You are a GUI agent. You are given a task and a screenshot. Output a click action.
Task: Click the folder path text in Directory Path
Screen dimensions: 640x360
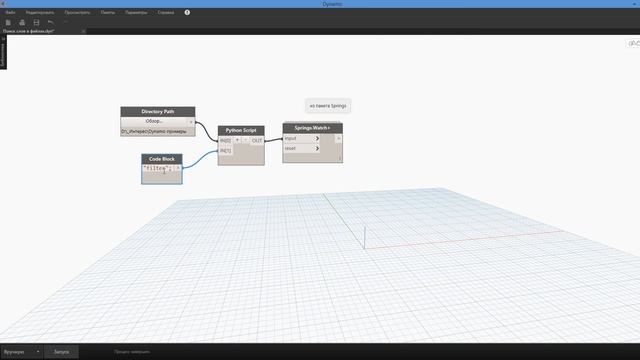(154, 131)
